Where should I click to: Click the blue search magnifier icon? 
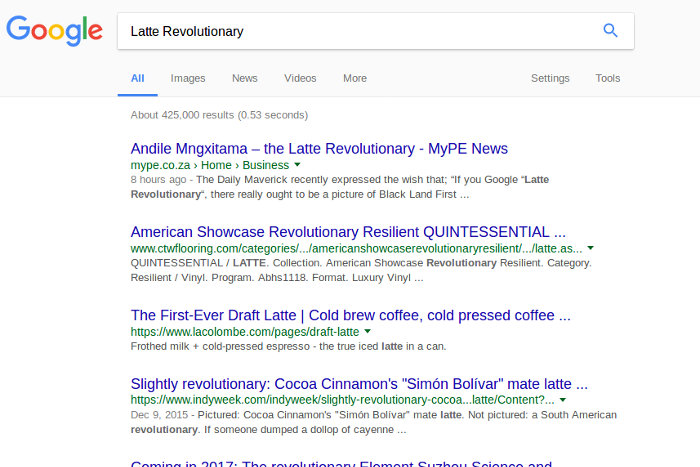(x=610, y=30)
